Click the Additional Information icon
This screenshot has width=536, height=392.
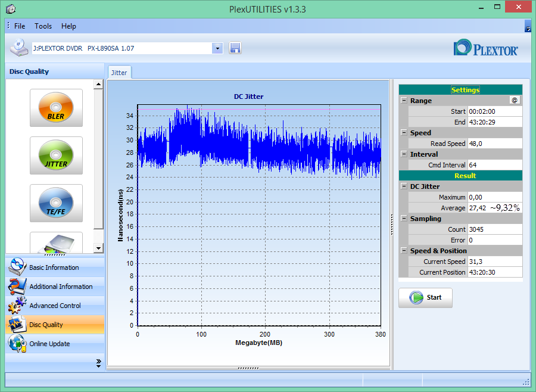click(17, 287)
